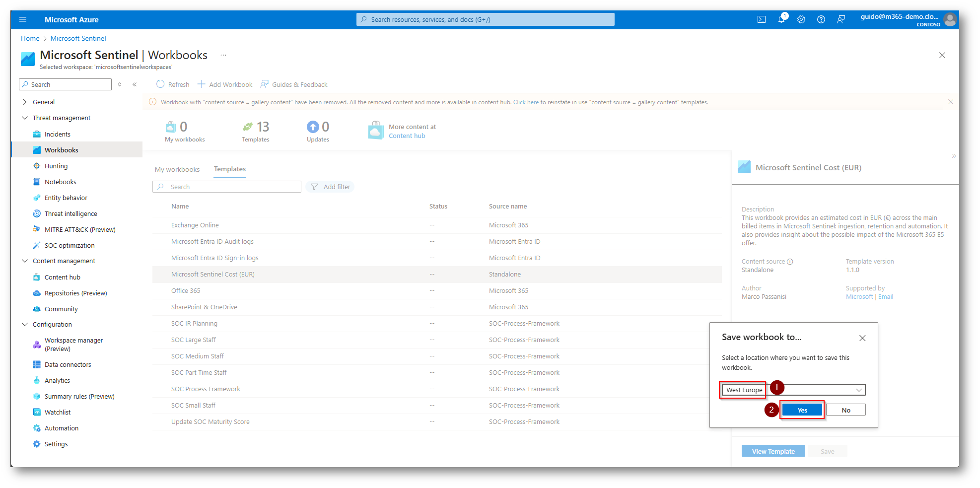Open Incidents in the sidebar
This screenshot has width=980, height=488.
click(58, 134)
